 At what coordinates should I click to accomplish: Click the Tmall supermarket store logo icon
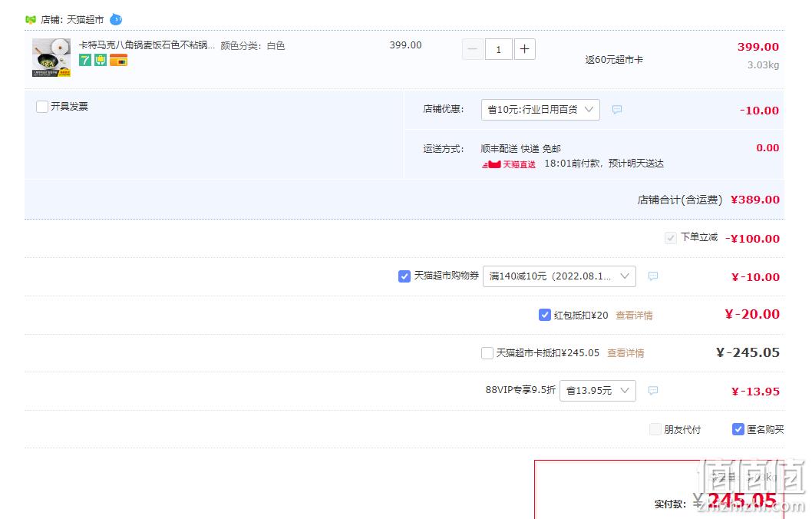tap(31, 20)
